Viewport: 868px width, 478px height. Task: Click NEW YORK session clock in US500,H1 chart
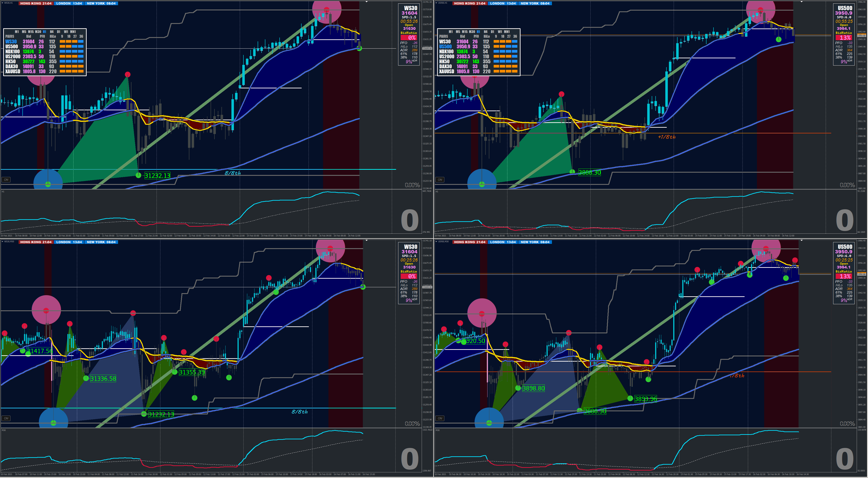click(535, 3)
